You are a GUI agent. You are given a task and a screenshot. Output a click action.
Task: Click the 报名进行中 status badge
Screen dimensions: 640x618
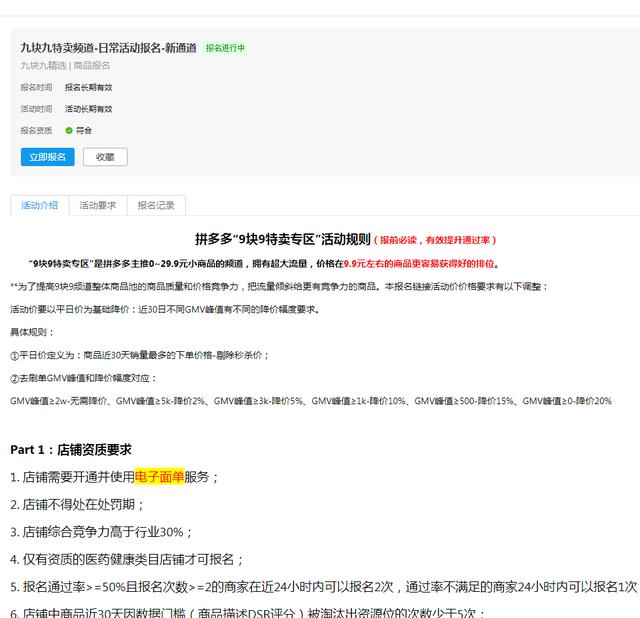(225, 48)
